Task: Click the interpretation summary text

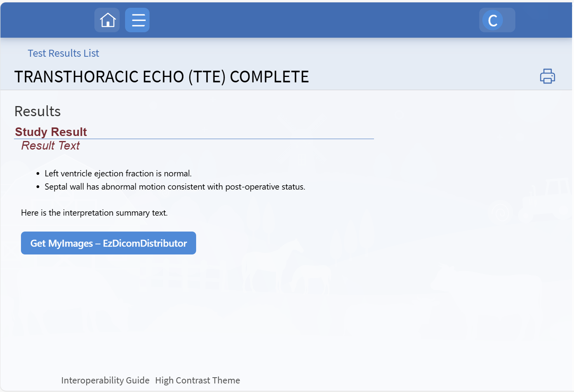Action: click(x=94, y=213)
